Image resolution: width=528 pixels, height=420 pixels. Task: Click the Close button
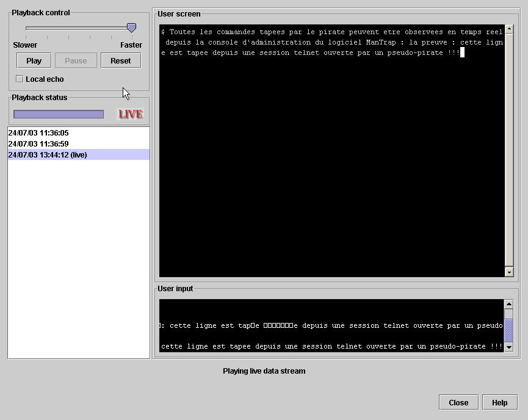[x=458, y=402]
